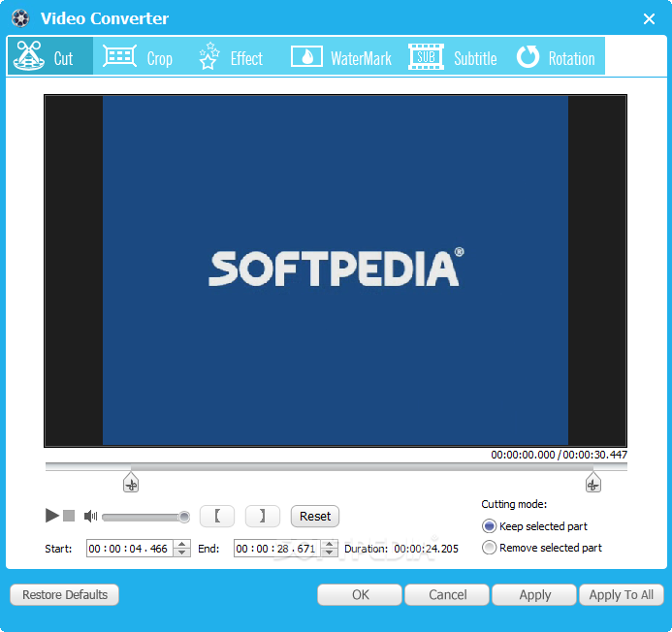Click the Duration value 00:00:24.205
Screen dimensions: 672x632
click(426, 549)
